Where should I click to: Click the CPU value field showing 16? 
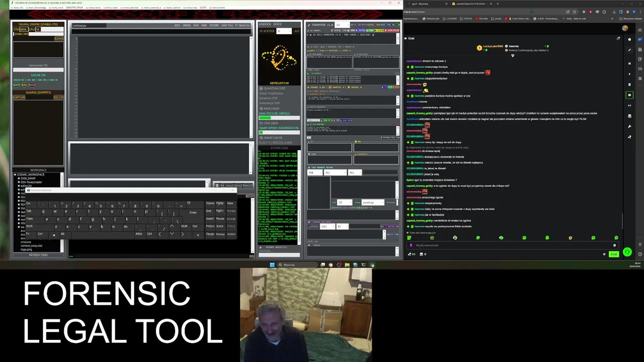tap(38, 29)
